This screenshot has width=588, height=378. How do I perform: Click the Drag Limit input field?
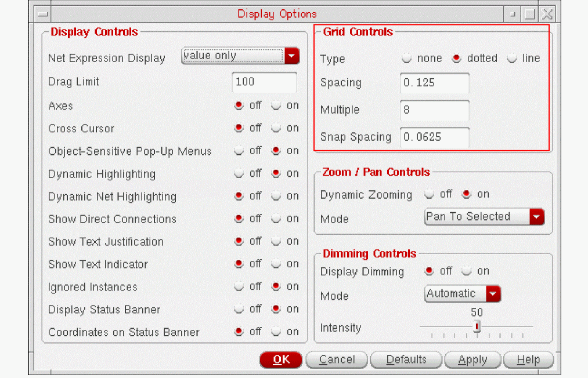tap(264, 82)
